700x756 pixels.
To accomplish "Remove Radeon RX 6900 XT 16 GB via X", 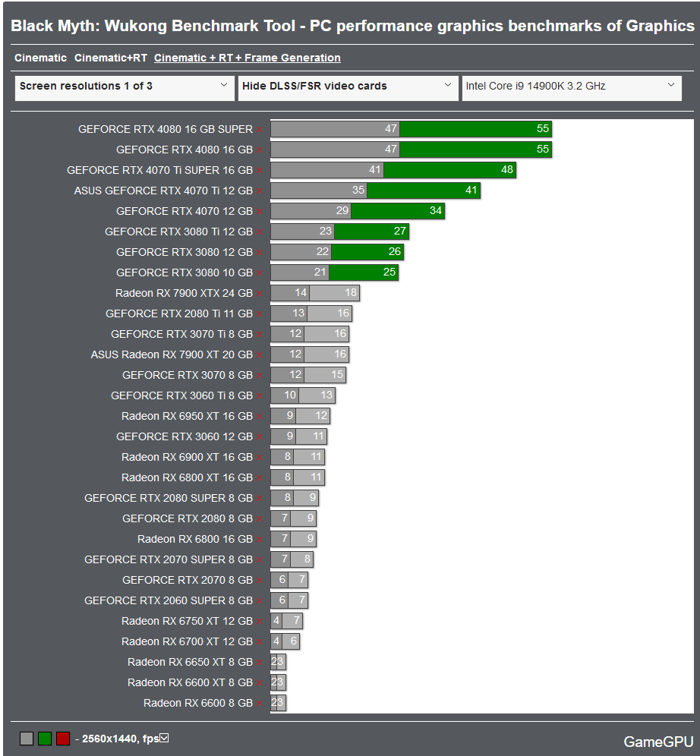I will click(x=260, y=458).
